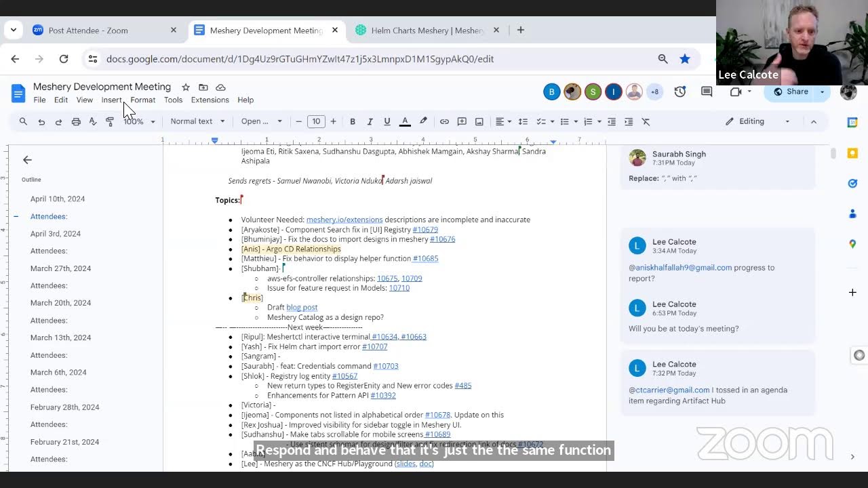This screenshot has height=488, width=868.
Task: Open the blog post link
Action: pos(302,308)
